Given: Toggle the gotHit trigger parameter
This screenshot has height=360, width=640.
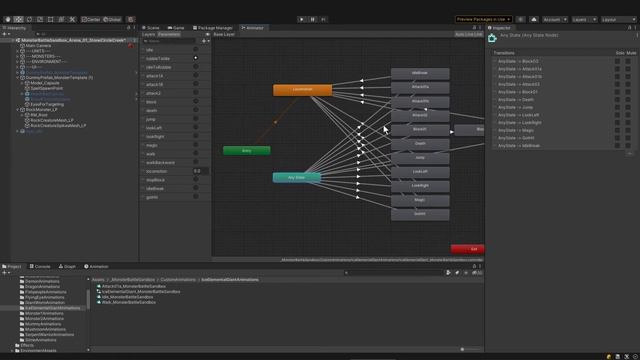Looking at the screenshot, I should 196,197.
